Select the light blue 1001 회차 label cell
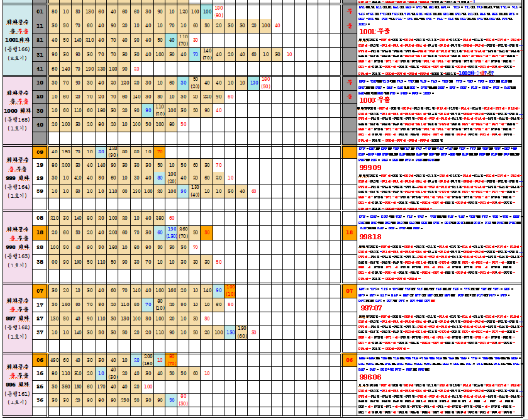Viewport: 528px width, 420px height. pyautogui.click(x=17, y=40)
